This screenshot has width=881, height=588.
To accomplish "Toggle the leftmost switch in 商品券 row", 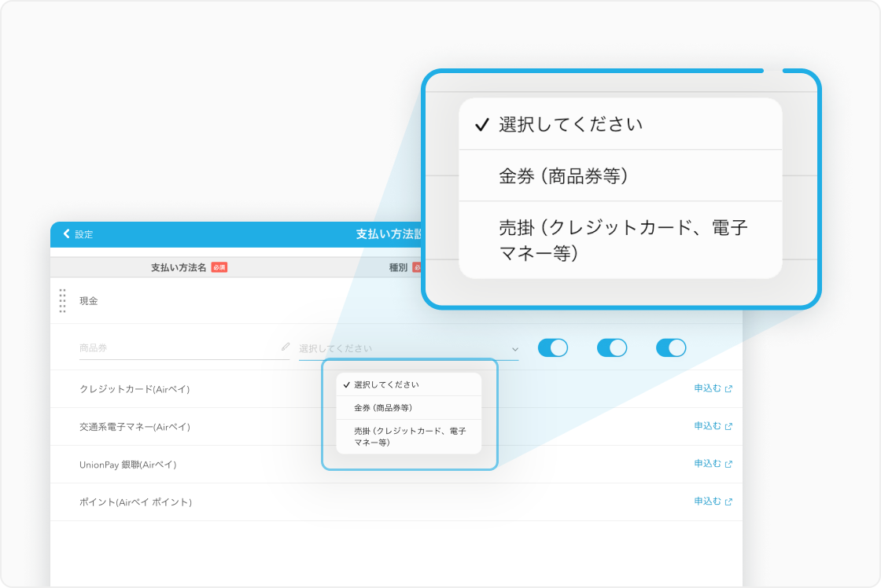I will tap(552, 347).
